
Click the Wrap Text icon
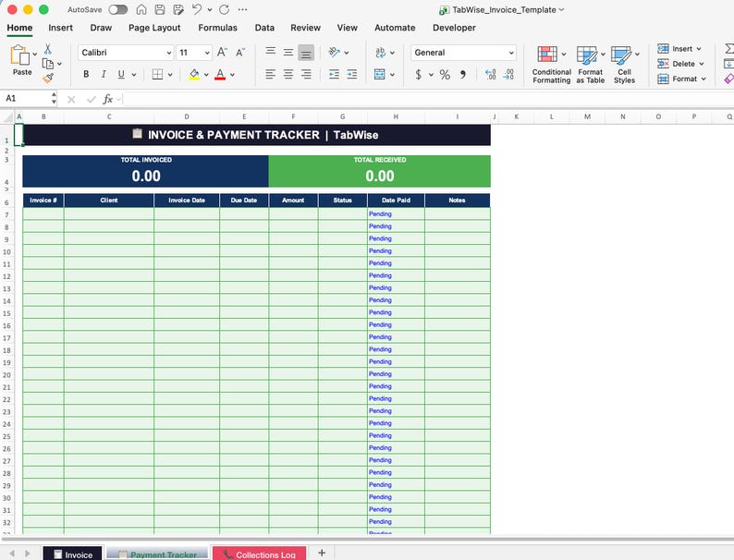(x=380, y=53)
